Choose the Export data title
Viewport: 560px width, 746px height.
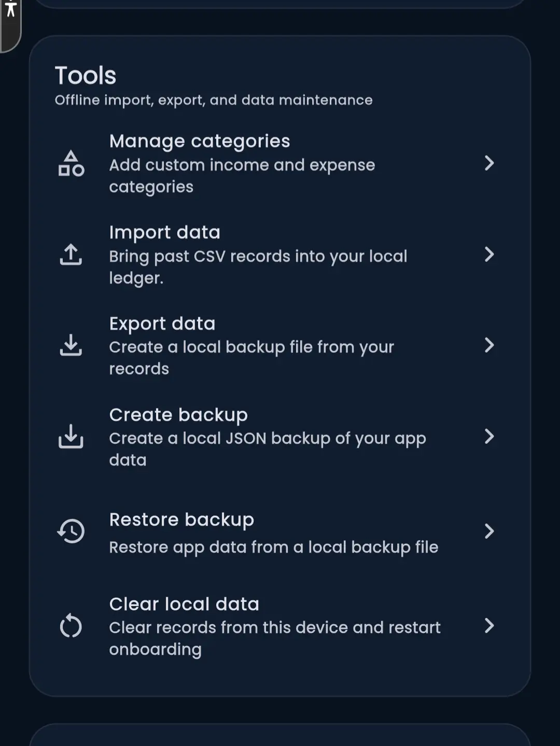click(162, 323)
